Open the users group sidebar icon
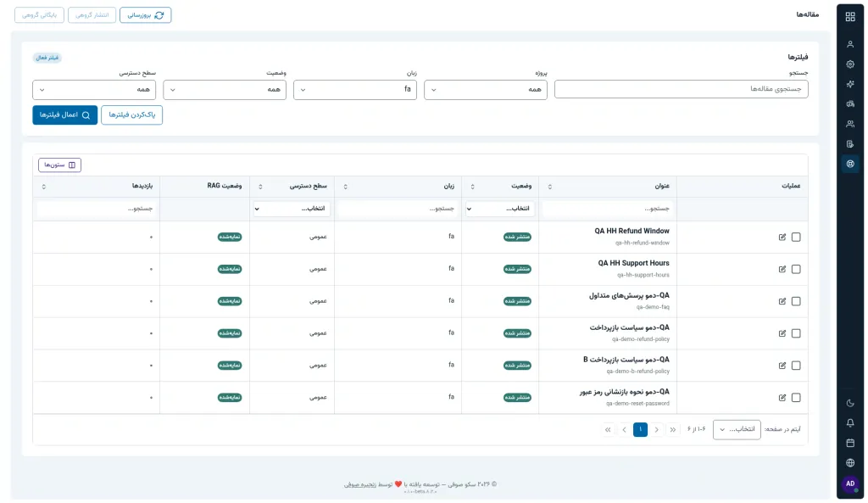The image size is (868, 503). (x=849, y=124)
